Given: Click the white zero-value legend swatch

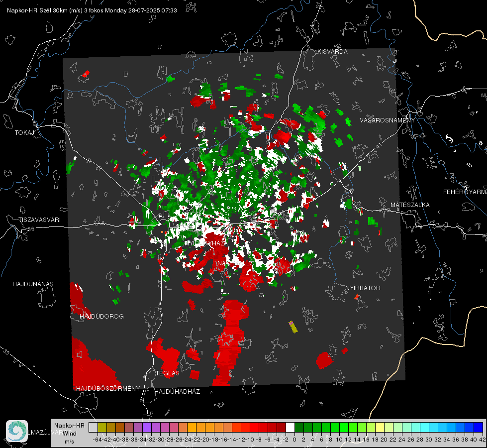Looking at the screenshot, I should click(290, 427).
